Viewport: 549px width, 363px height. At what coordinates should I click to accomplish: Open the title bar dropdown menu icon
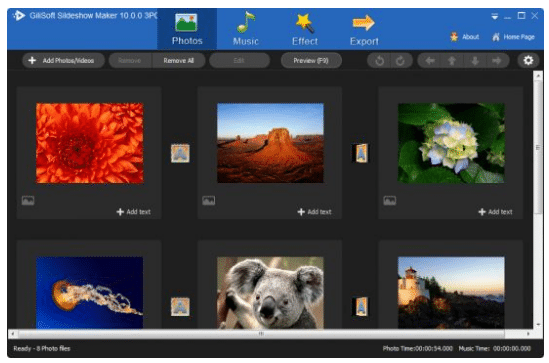[x=494, y=16]
